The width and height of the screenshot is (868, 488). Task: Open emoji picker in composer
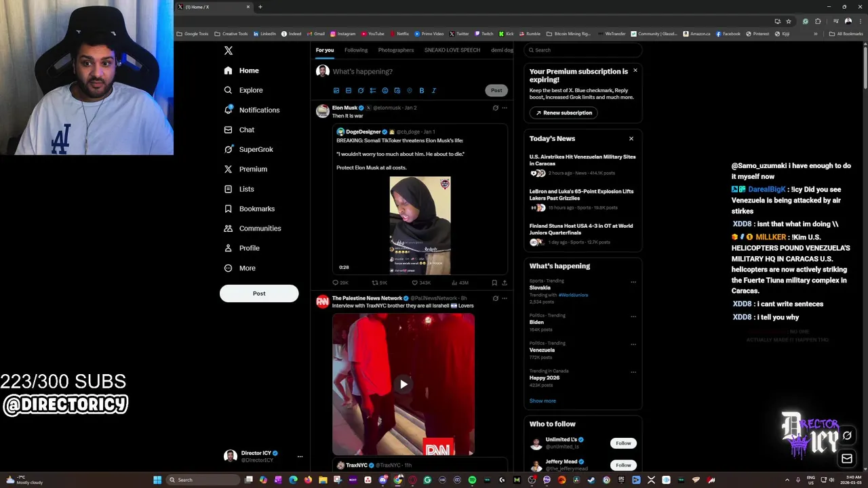[385, 90]
